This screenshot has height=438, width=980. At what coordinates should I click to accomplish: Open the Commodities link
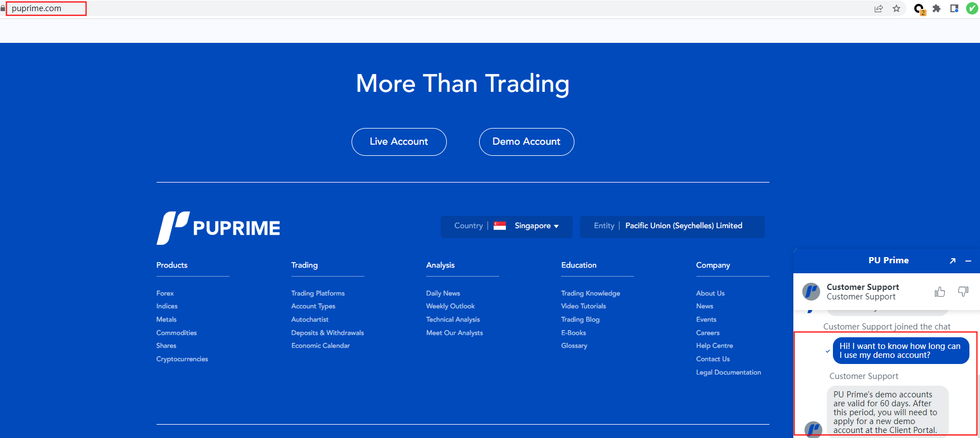click(177, 333)
